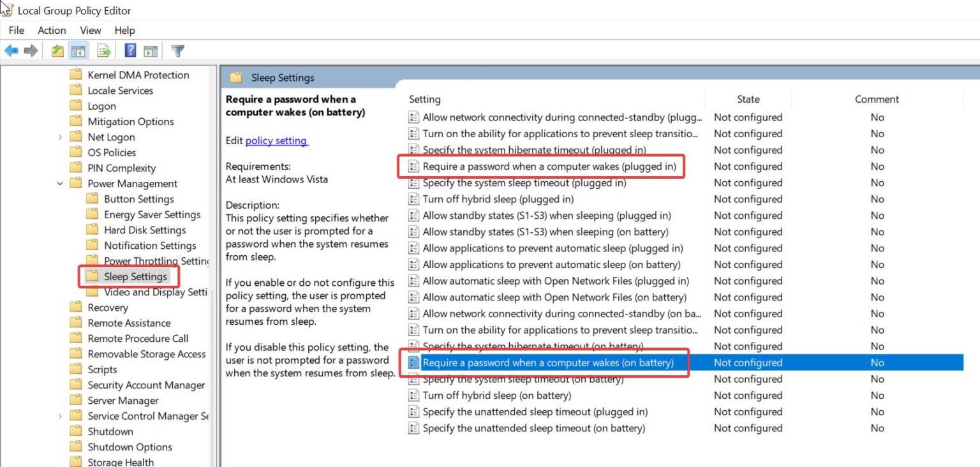Open the parent folder using Up icon
The height and width of the screenshot is (467, 980).
(x=57, y=50)
